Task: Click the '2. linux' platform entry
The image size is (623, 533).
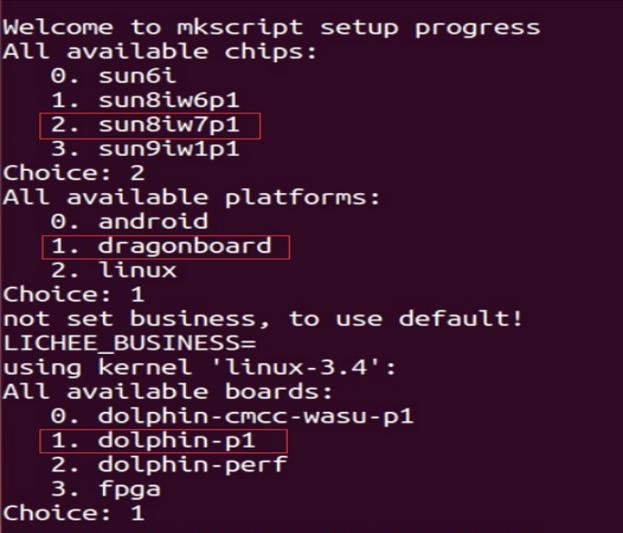Action: click(x=113, y=270)
